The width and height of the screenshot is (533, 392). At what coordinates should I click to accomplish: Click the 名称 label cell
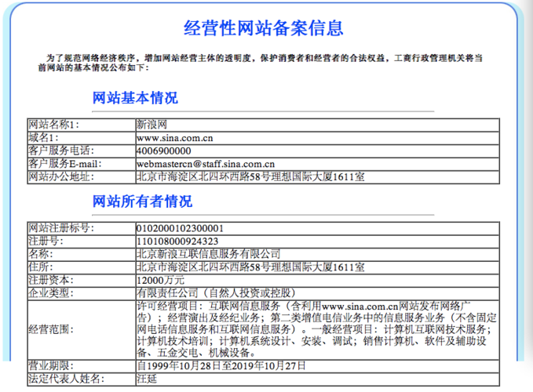tap(81, 254)
